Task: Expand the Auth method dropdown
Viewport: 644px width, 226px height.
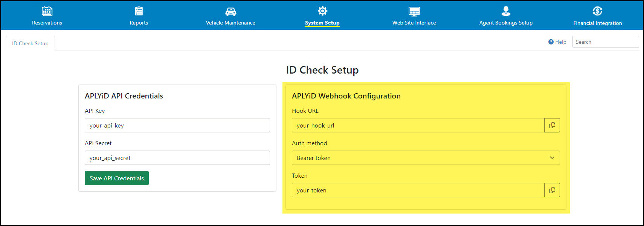Action: [x=426, y=158]
